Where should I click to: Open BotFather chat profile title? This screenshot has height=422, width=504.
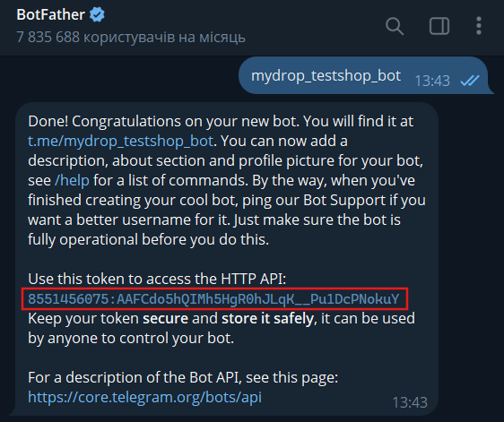pos(50,14)
